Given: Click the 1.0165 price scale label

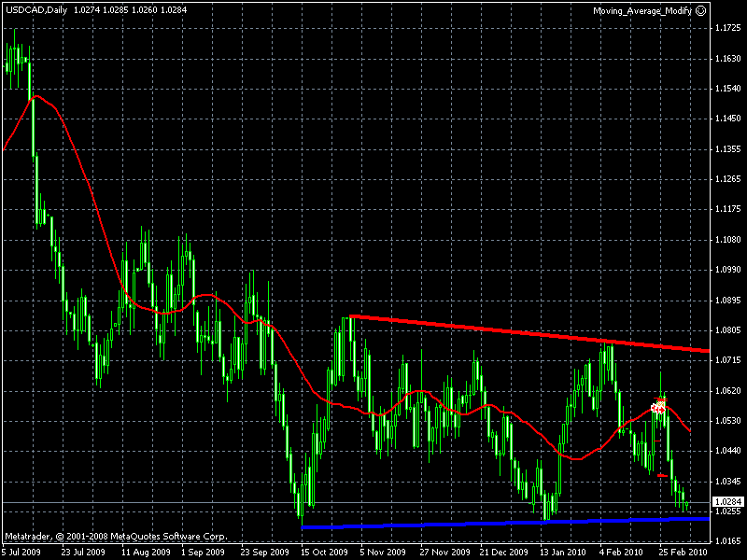Looking at the screenshot, I should click(728, 541).
